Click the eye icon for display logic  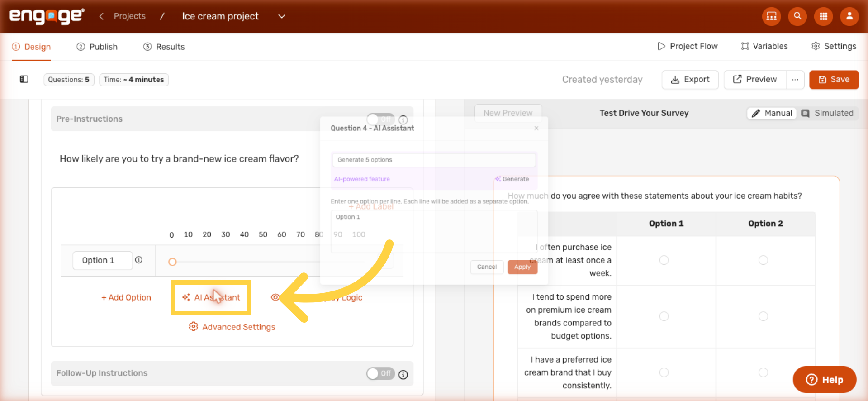[x=275, y=297]
